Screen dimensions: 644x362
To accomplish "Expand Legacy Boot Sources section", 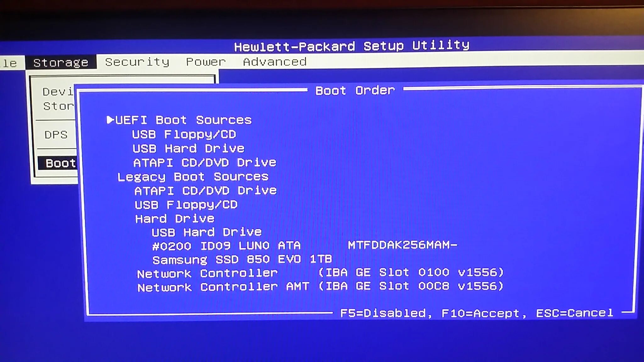I will click(x=193, y=176).
